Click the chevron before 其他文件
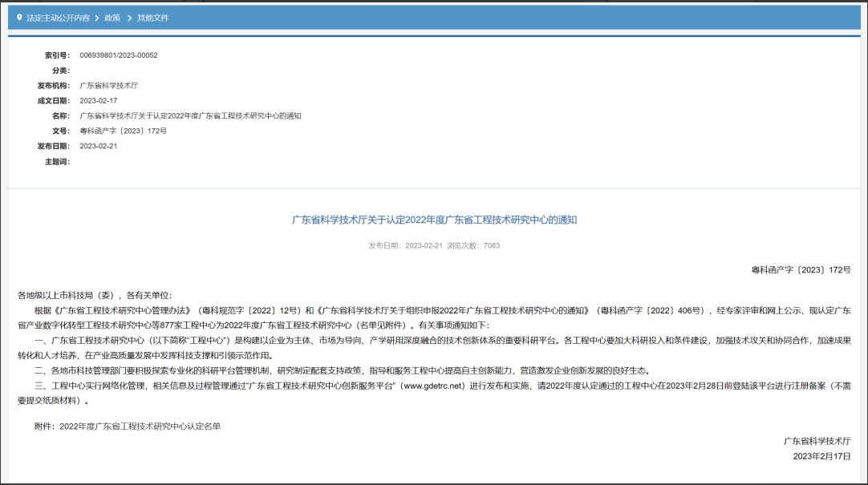Screen dimensions: 868x485 128,17
